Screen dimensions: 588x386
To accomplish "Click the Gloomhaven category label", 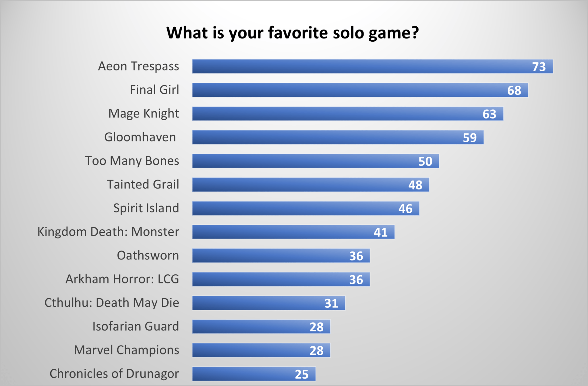I will pos(140,137).
